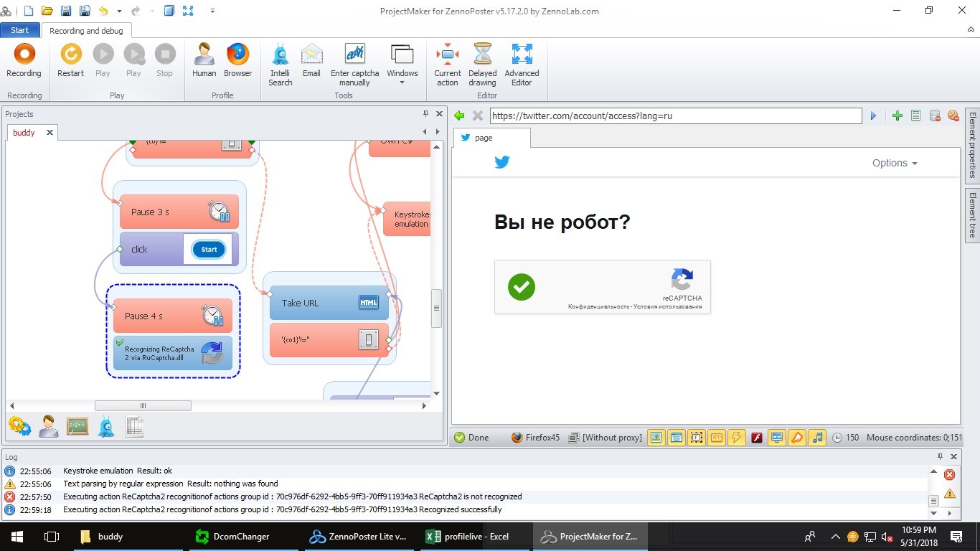Click the fit-to-screen arrows icon
This screenshot has height=551, width=980.
click(189, 11)
